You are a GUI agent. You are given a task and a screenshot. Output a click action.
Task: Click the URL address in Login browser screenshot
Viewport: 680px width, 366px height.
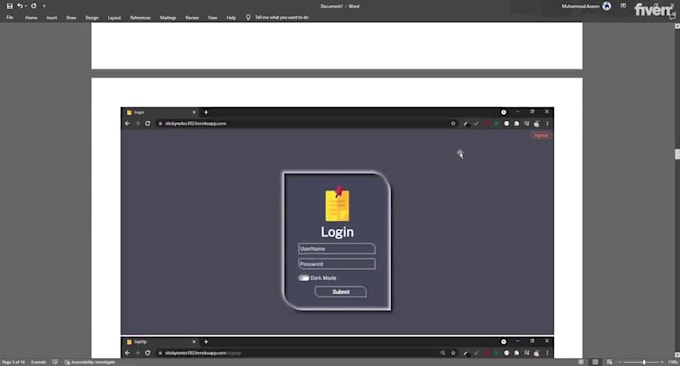[x=195, y=124]
